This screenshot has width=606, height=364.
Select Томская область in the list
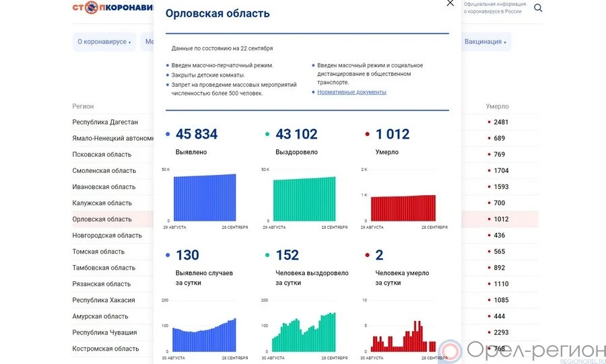[x=98, y=252]
